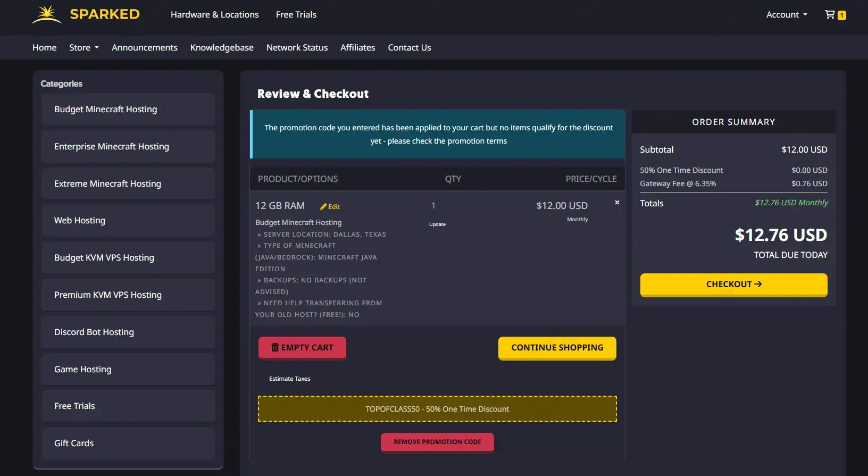Click the TOPOFCLASS50 promotion code box
This screenshot has width=868, height=476.
pos(437,409)
